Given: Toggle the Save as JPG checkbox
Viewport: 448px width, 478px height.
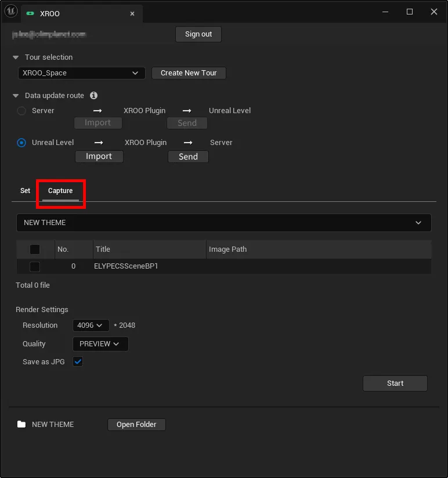Looking at the screenshot, I should [78, 361].
